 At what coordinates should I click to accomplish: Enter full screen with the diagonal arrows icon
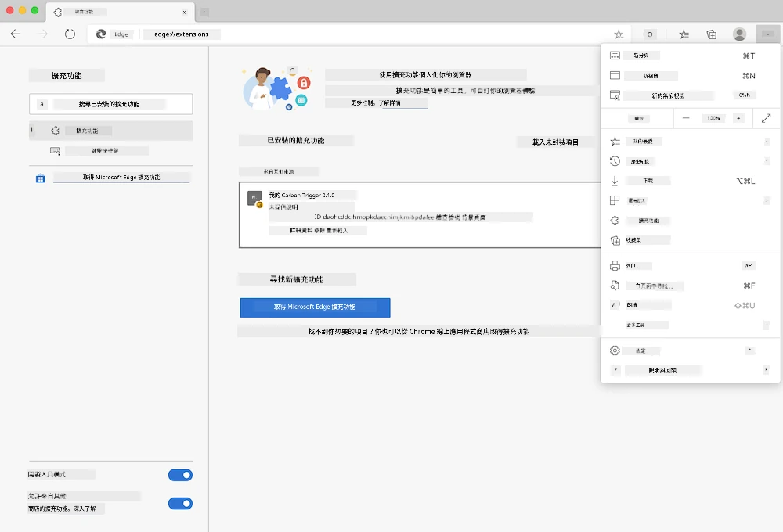766,118
